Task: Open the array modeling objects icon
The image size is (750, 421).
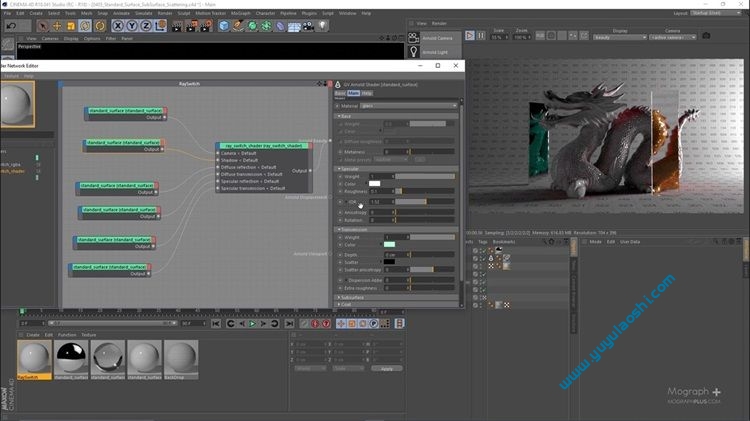Action: pyautogui.click(x=266, y=26)
